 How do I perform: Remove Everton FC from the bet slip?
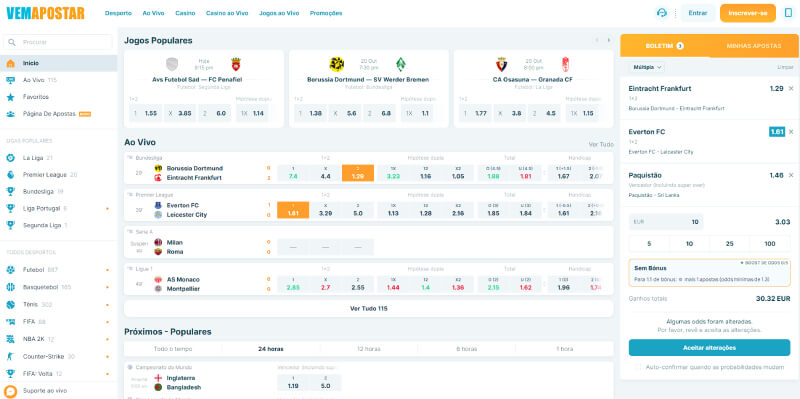[x=791, y=132]
